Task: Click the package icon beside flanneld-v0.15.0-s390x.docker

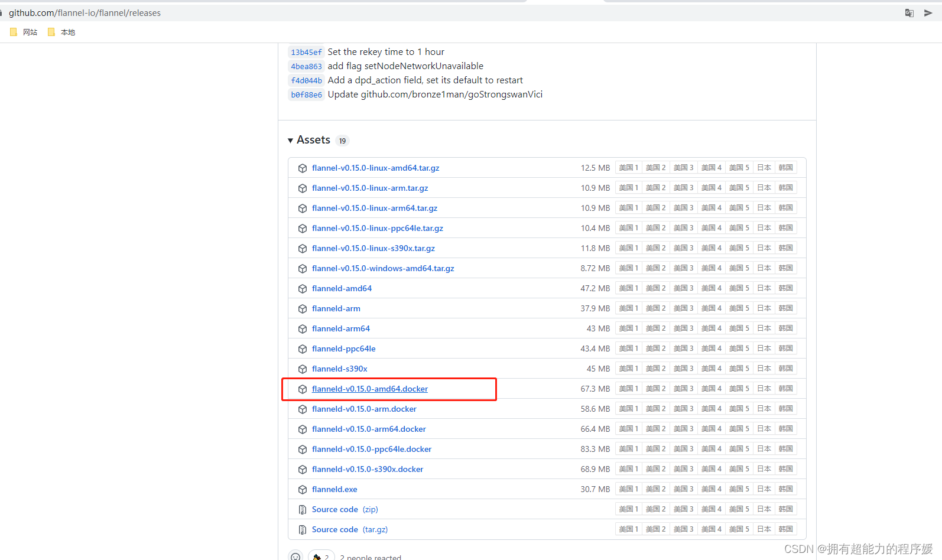Action: pos(303,470)
